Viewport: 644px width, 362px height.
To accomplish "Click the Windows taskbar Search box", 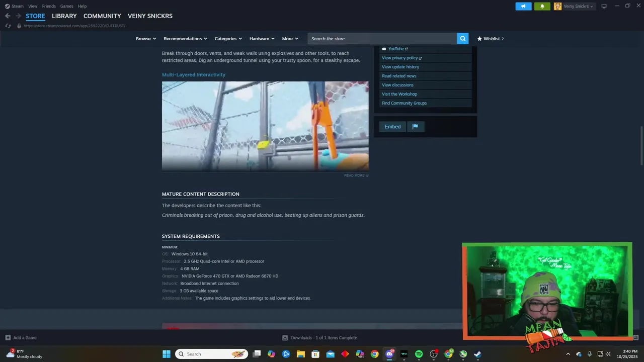I will (x=212, y=354).
